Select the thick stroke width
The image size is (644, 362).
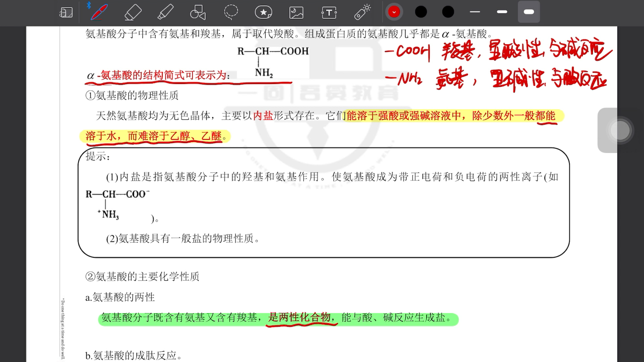tap(529, 12)
